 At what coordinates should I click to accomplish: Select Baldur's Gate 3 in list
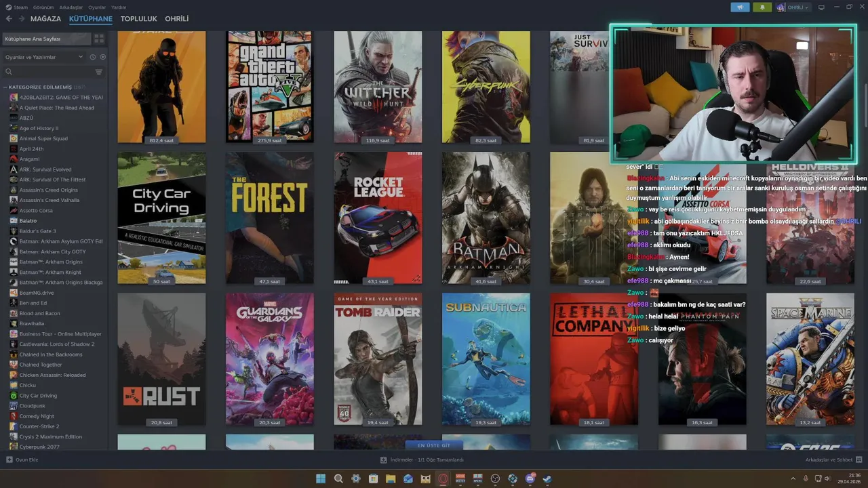pos(38,231)
